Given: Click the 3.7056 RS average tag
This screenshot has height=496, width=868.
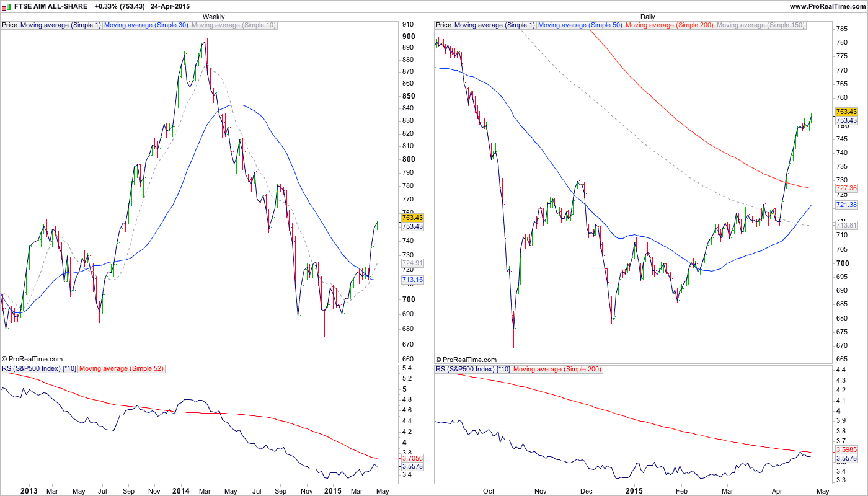Looking at the screenshot, I should click(x=412, y=458).
